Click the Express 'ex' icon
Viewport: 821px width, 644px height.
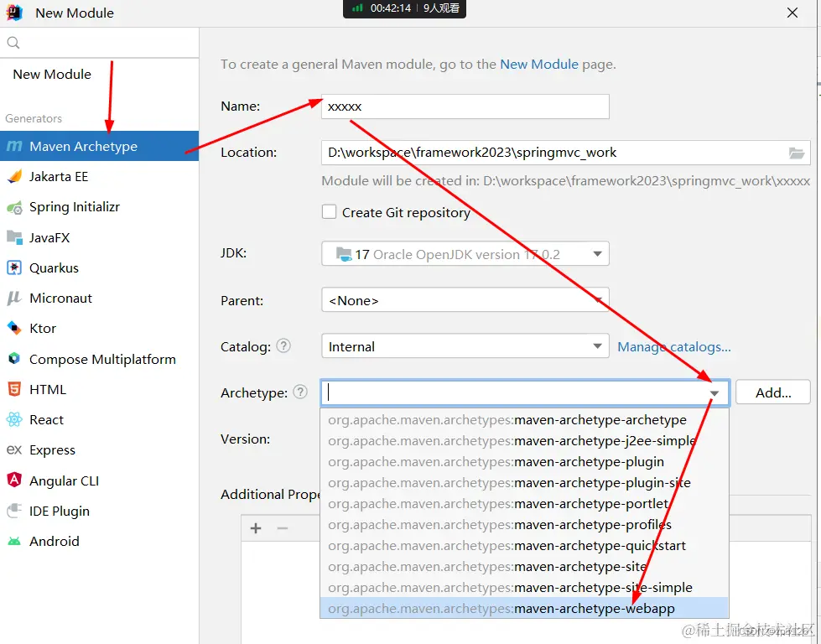coord(14,449)
